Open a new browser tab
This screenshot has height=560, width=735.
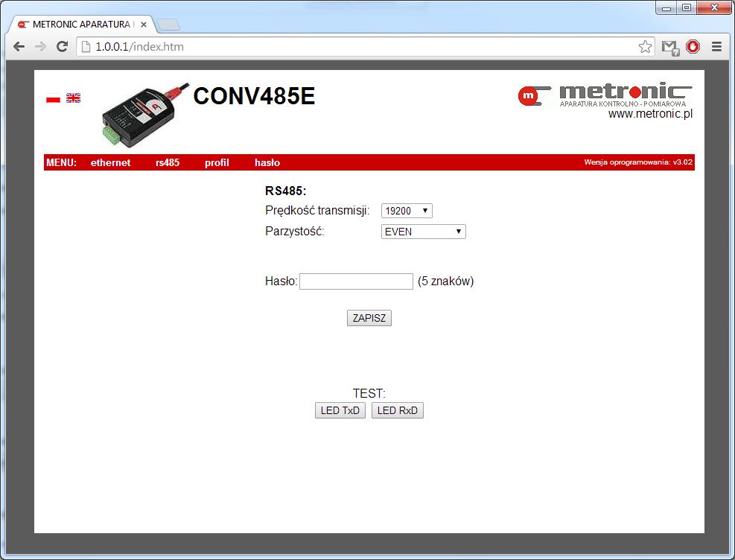168,25
